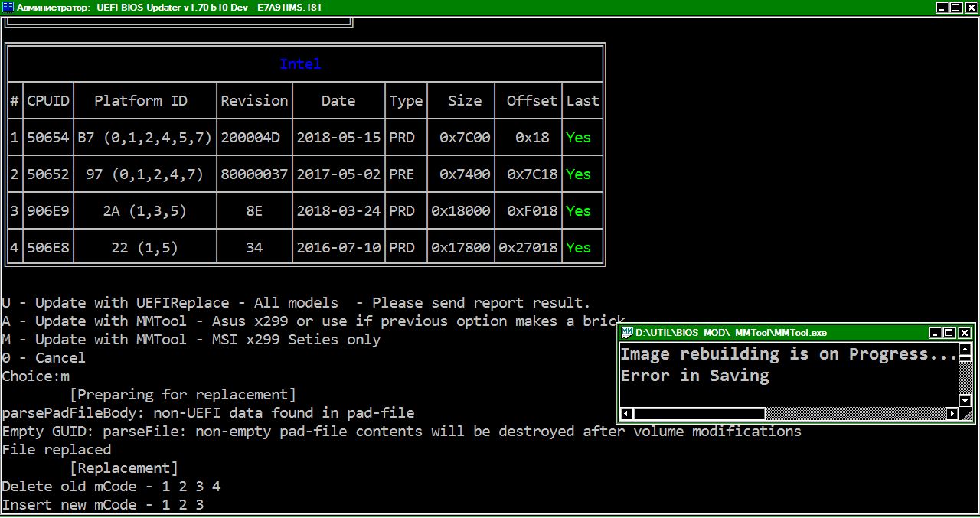Click MMTool vertical scrollbar down arrow

(x=965, y=401)
